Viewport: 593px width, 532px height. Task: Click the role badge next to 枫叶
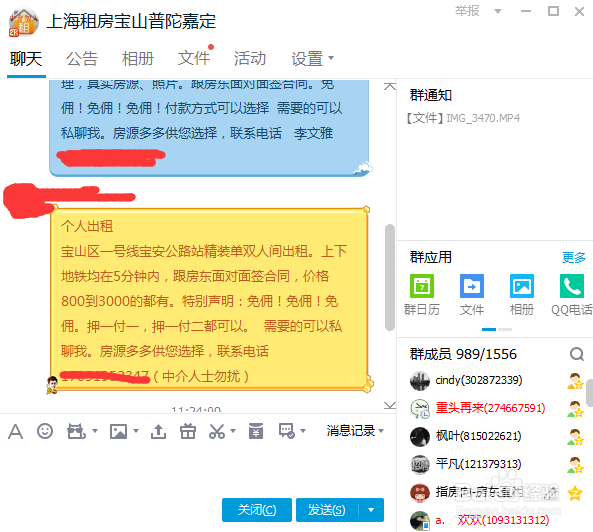pos(575,437)
